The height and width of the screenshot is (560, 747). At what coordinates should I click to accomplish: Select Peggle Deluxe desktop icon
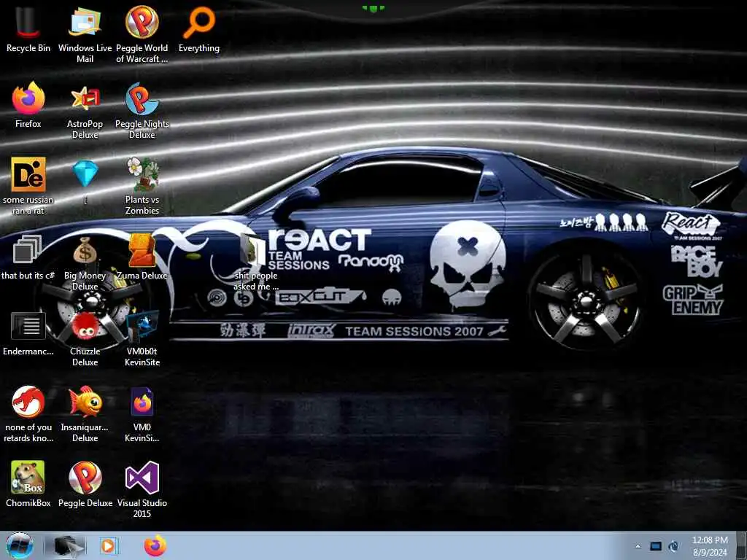click(x=85, y=484)
